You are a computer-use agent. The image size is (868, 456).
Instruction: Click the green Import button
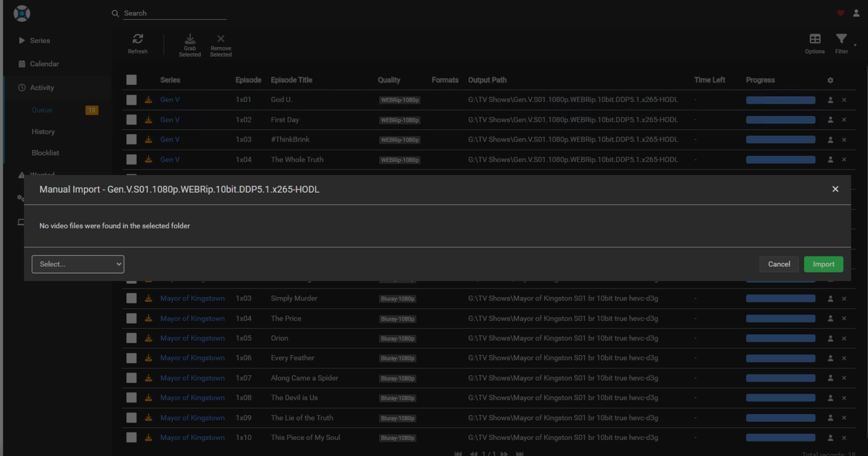[823, 264]
